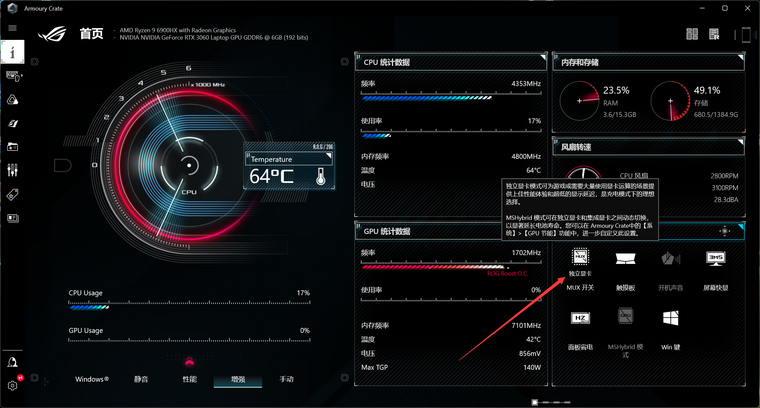Click the boot sound speaker icon
The height and width of the screenshot is (408, 760).
[x=670, y=258]
